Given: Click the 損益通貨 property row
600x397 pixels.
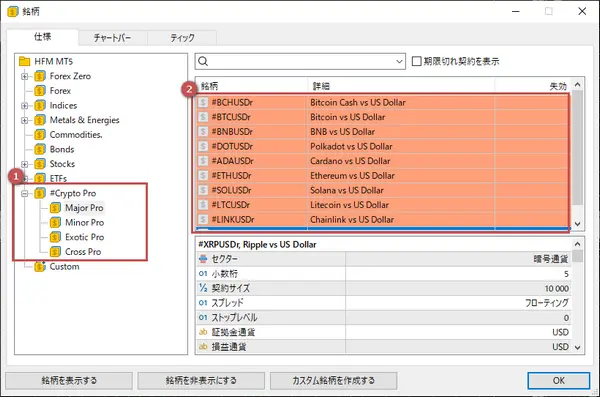Looking at the screenshot, I should pyautogui.click(x=384, y=347).
